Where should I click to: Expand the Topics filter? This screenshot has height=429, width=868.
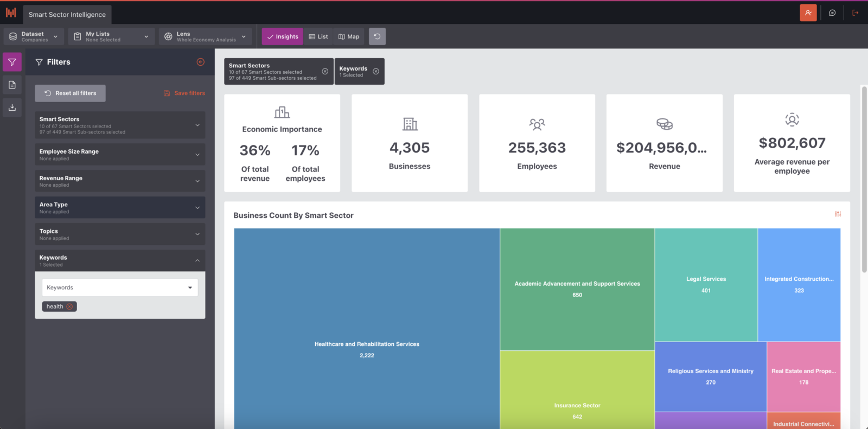pos(120,235)
